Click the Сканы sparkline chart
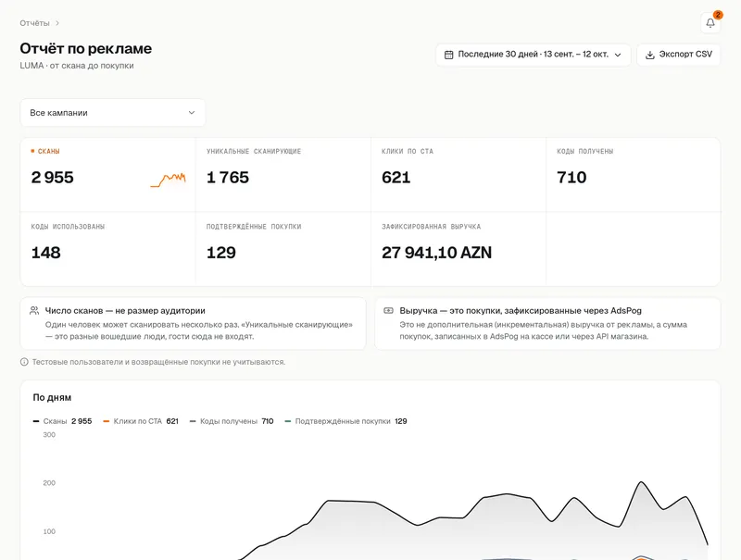The width and height of the screenshot is (741, 560). (169, 180)
